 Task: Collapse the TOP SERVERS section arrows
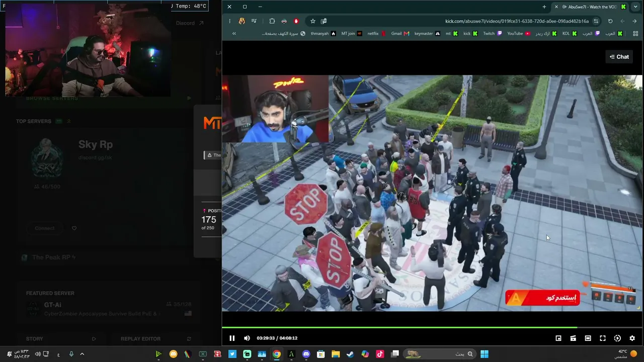click(69, 121)
